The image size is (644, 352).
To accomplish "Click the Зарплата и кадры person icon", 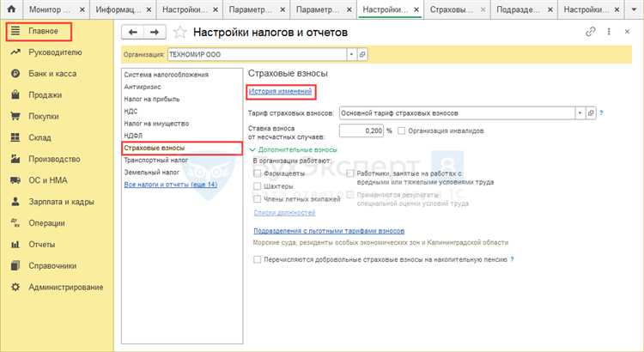I will [15, 201].
